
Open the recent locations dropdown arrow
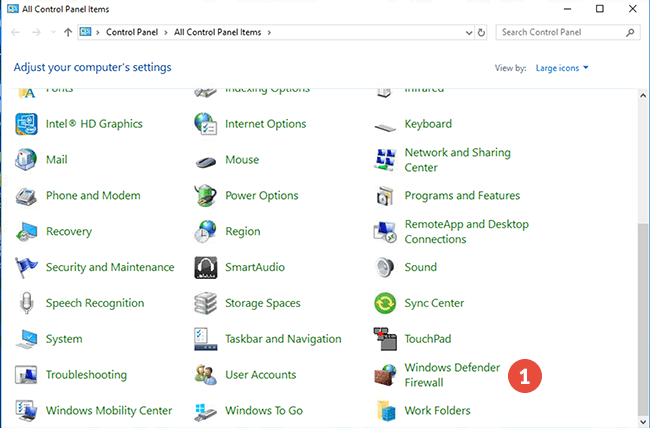[x=53, y=32]
